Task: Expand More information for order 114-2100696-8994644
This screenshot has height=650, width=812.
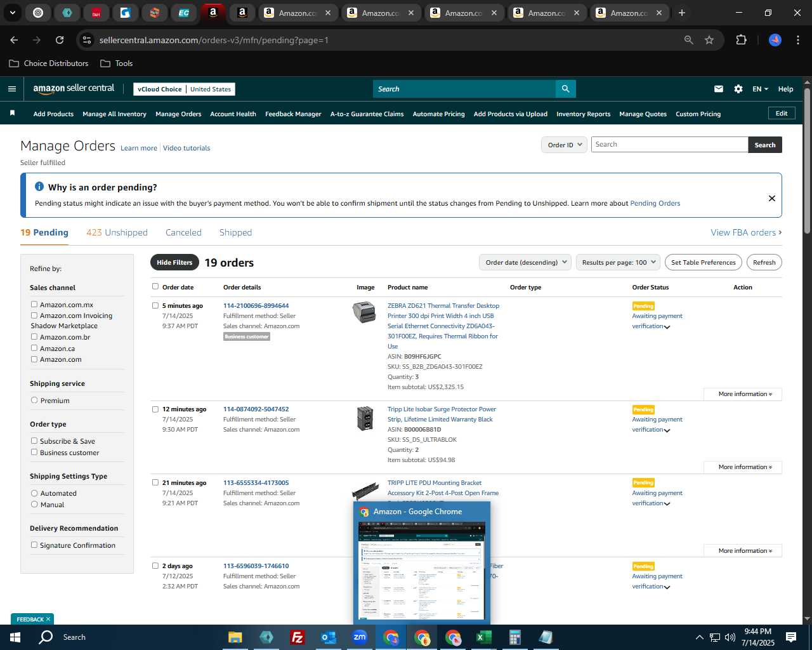Action: click(x=742, y=394)
